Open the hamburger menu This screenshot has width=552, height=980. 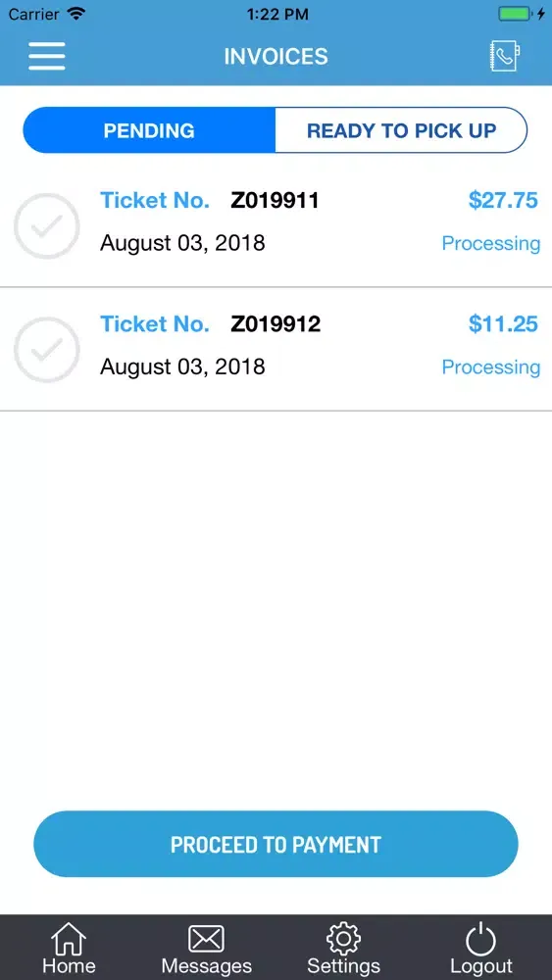[47, 56]
